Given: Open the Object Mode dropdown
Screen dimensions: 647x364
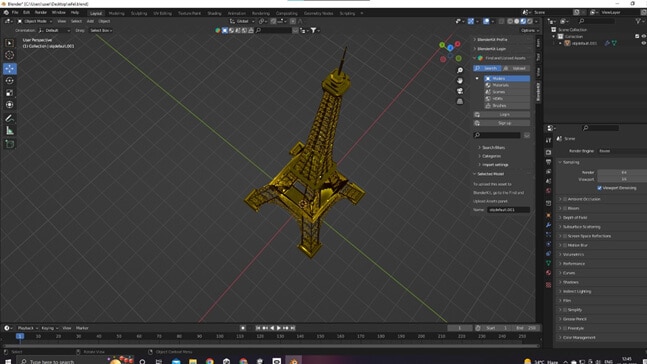Looking at the screenshot, I should pyautogui.click(x=35, y=21).
